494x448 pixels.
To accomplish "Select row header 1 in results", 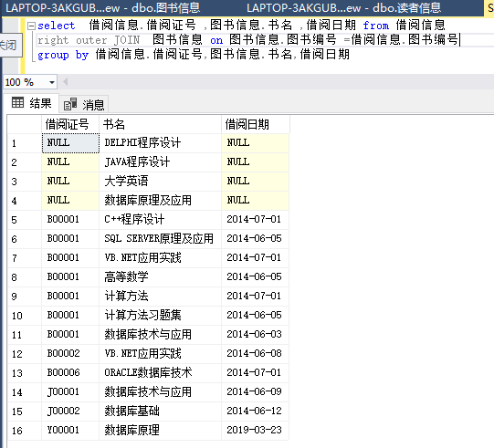I will pyautogui.click(x=25, y=143).
